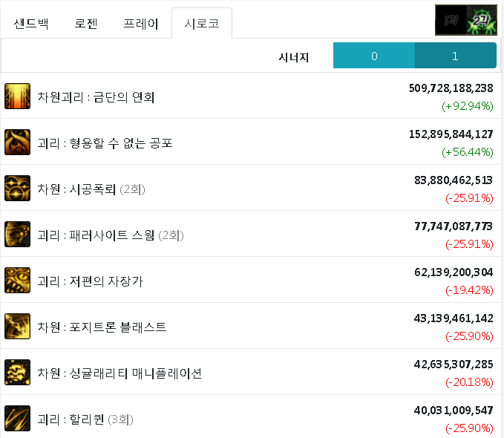Click the 차원괴리 : 금단의 연회 skill icon

17,97
